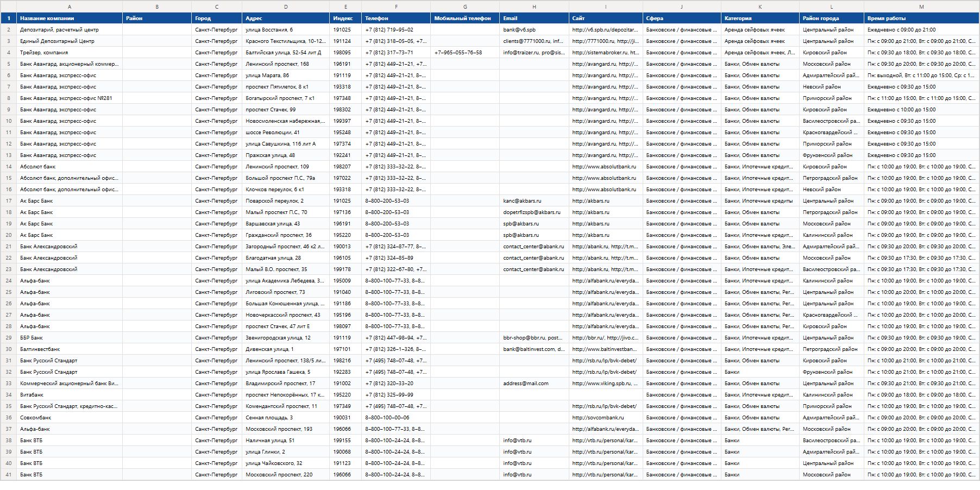The image size is (980, 490).
Task: Select address 'Дивенская улица, 1'
Action: pyautogui.click(x=286, y=349)
